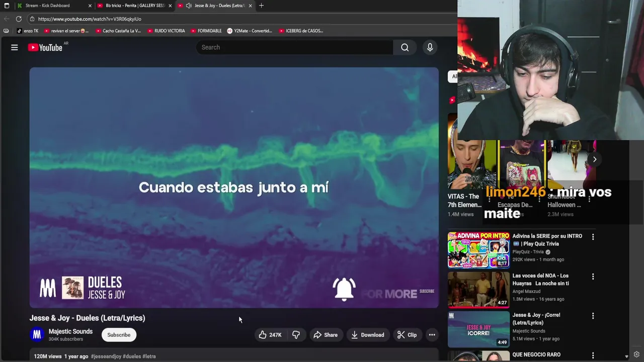The width and height of the screenshot is (644, 362).
Task: Click the scrollbar down arrow at bottom right
Action: [626, 356]
